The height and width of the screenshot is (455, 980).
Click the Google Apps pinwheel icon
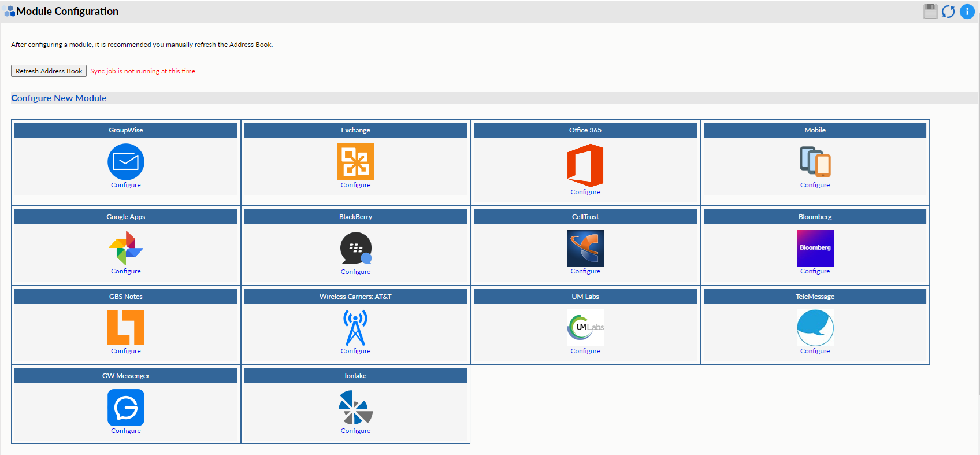pos(125,248)
